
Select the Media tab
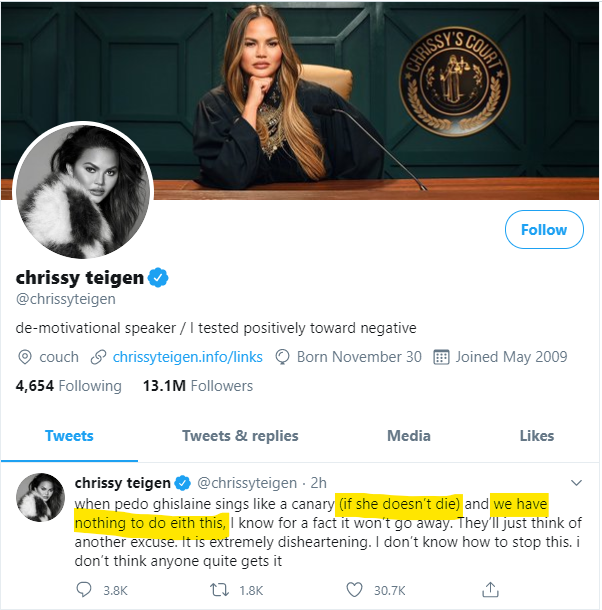click(409, 436)
